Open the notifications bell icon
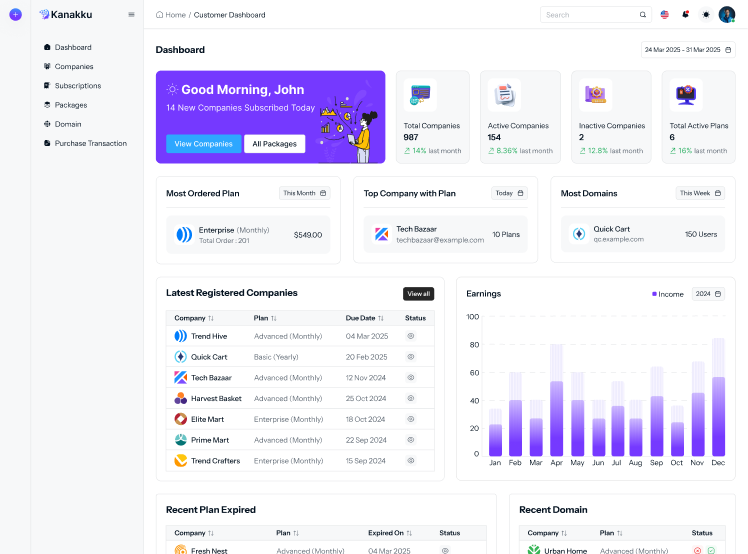The width and height of the screenshot is (748, 554). (x=685, y=15)
